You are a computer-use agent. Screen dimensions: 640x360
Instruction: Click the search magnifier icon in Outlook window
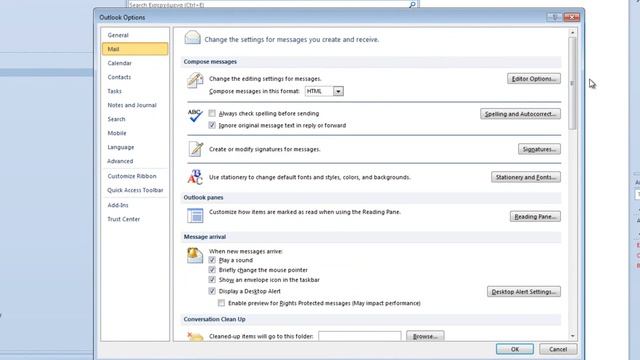(412, 4)
